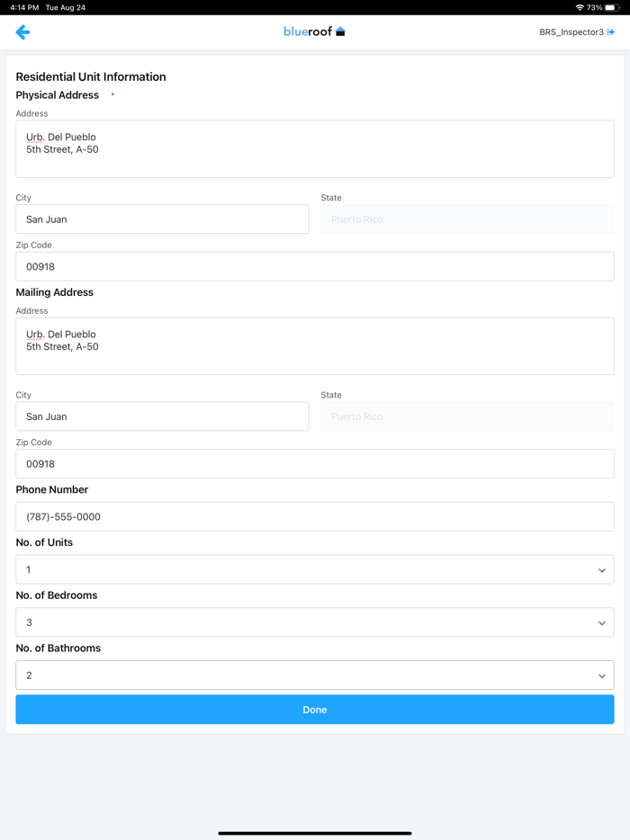Viewport: 630px width, 840px height.
Task: Tap the disabled Mailing Address State field
Action: [x=467, y=416]
